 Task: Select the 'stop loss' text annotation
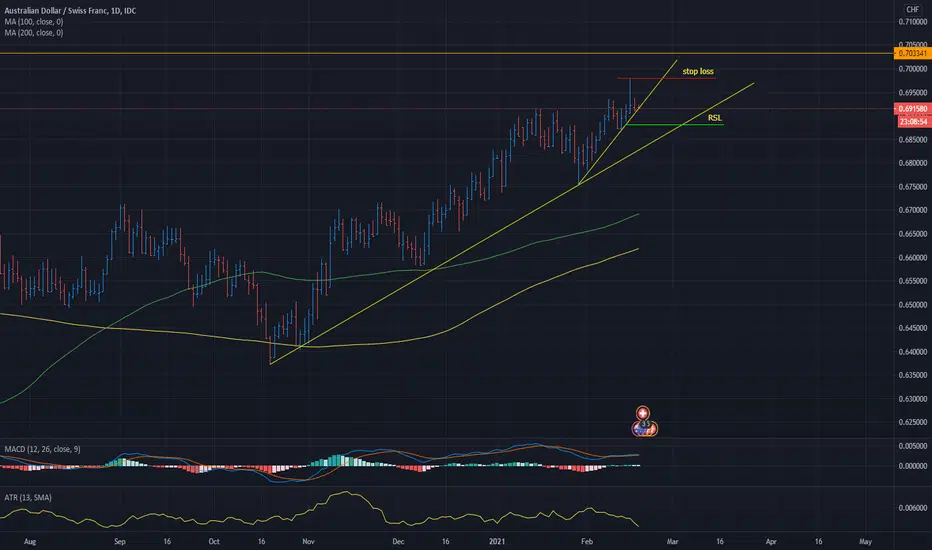tap(698, 71)
